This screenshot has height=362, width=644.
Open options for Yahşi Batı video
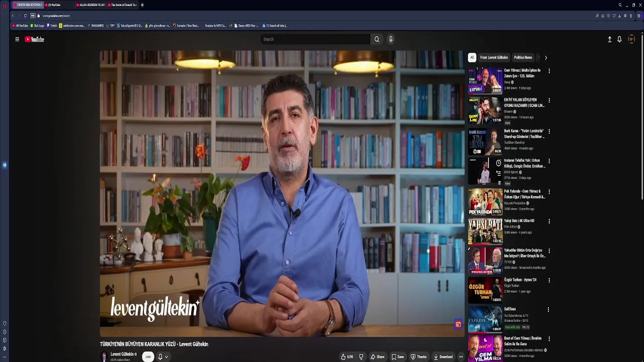549,221
